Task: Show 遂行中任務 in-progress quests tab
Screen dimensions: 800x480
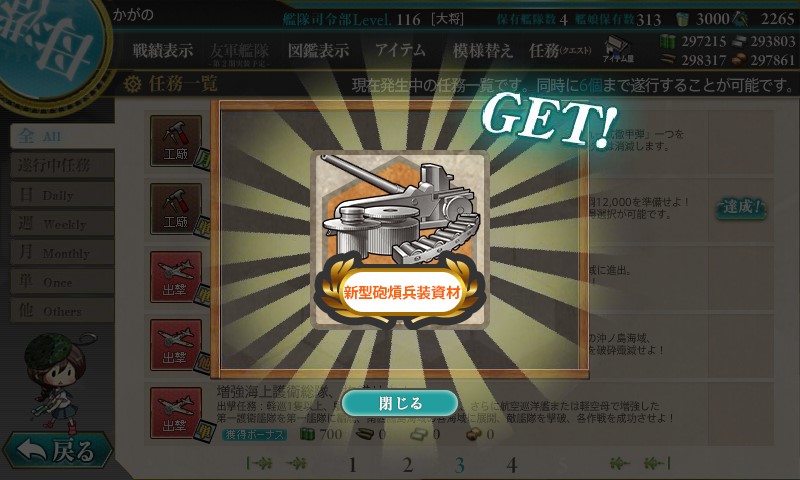Action: [62, 165]
